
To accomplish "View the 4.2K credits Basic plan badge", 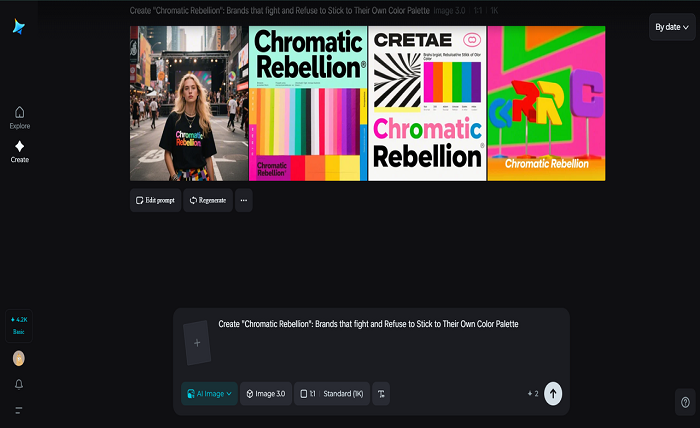I will point(19,325).
